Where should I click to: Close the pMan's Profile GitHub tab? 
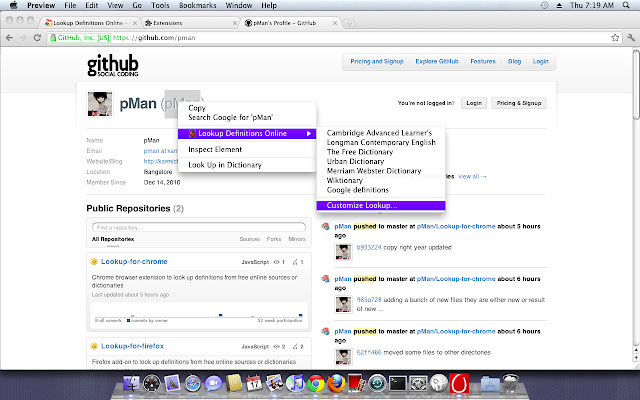335,23
